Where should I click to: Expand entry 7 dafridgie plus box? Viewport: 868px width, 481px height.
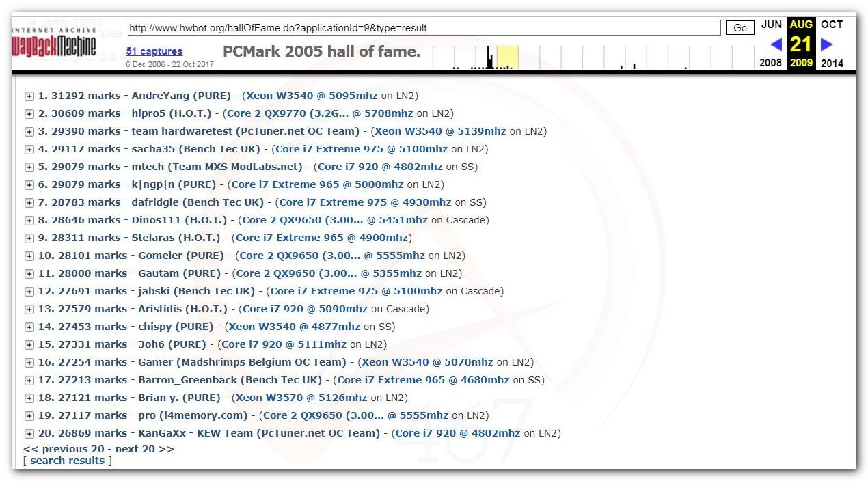click(29, 203)
